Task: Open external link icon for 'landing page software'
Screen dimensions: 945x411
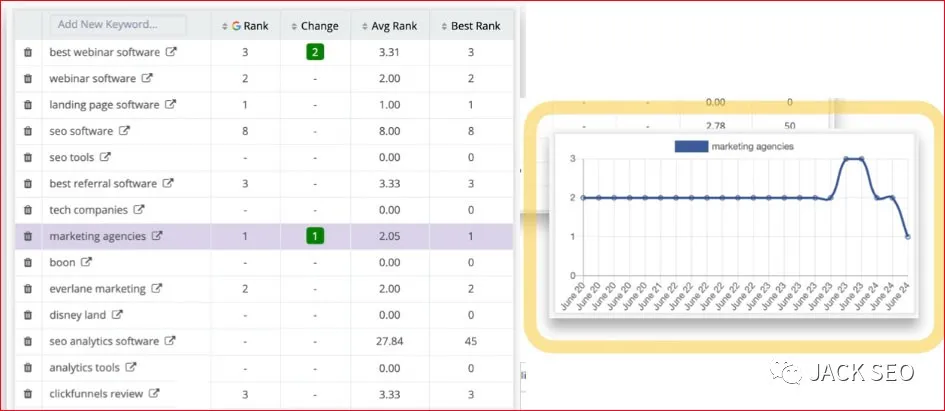Action: pos(170,104)
